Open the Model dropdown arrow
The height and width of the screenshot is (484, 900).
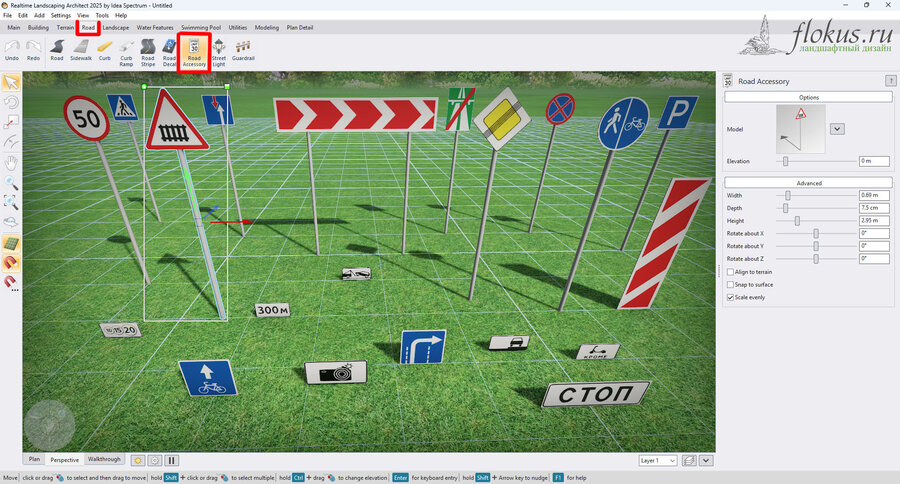pos(837,129)
